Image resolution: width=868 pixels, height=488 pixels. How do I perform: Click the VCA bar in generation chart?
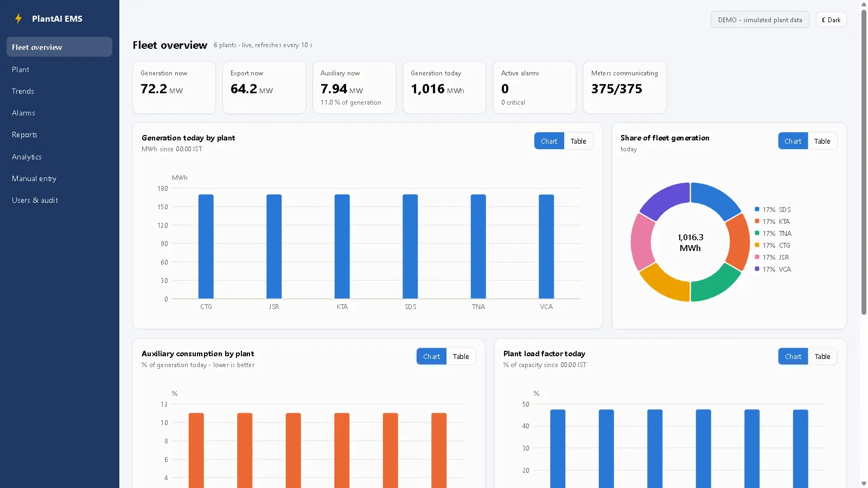tap(546, 247)
